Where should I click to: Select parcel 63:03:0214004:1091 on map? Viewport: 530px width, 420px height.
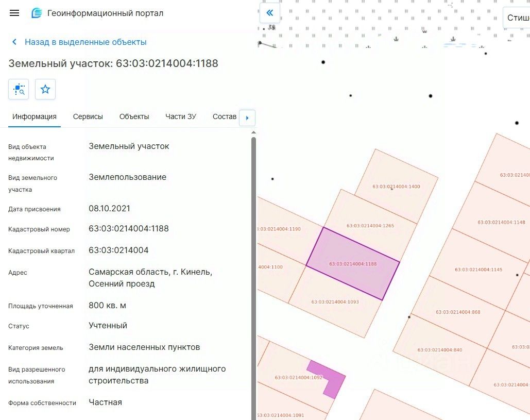(x=281, y=415)
